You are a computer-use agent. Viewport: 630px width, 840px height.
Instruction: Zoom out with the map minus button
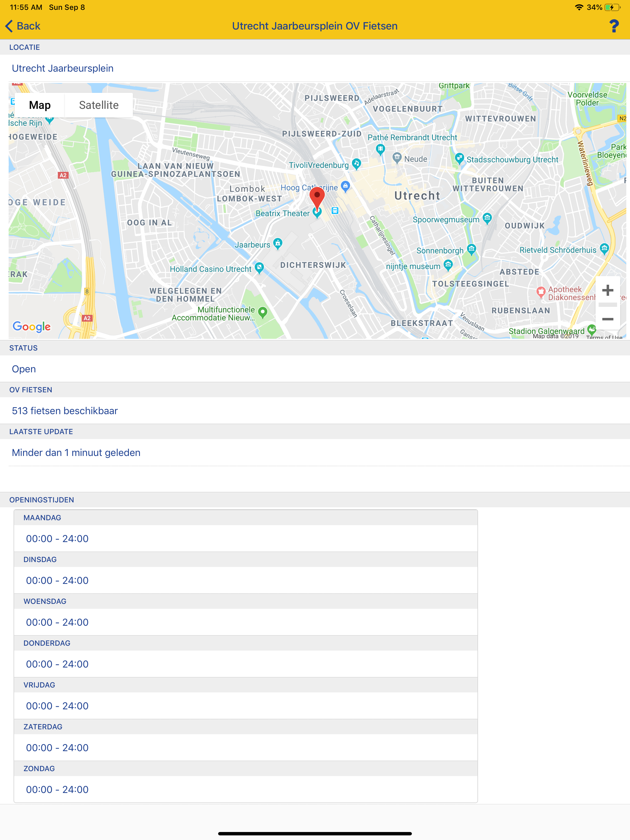pos(608,319)
